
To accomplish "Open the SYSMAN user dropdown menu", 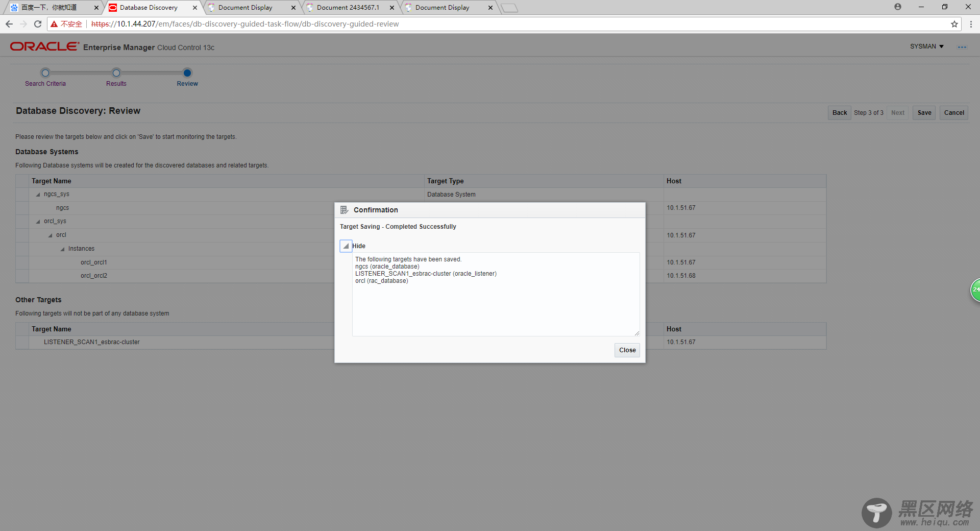I will [x=927, y=46].
